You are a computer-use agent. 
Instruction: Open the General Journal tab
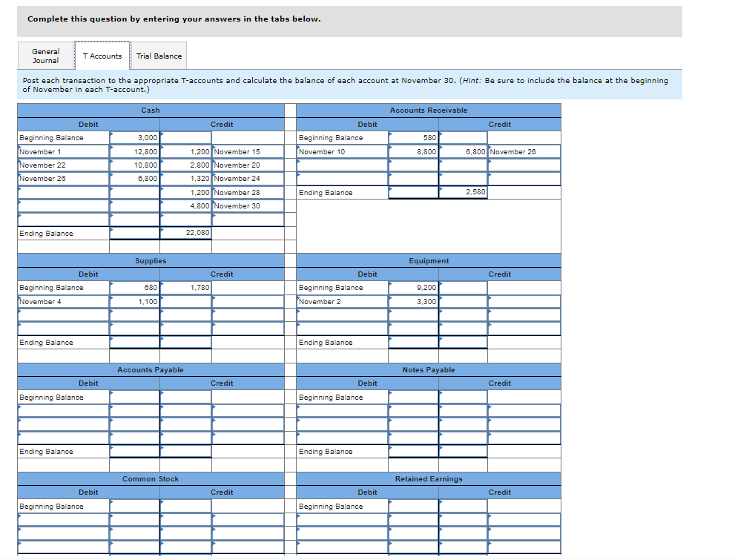click(x=45, y=56)
